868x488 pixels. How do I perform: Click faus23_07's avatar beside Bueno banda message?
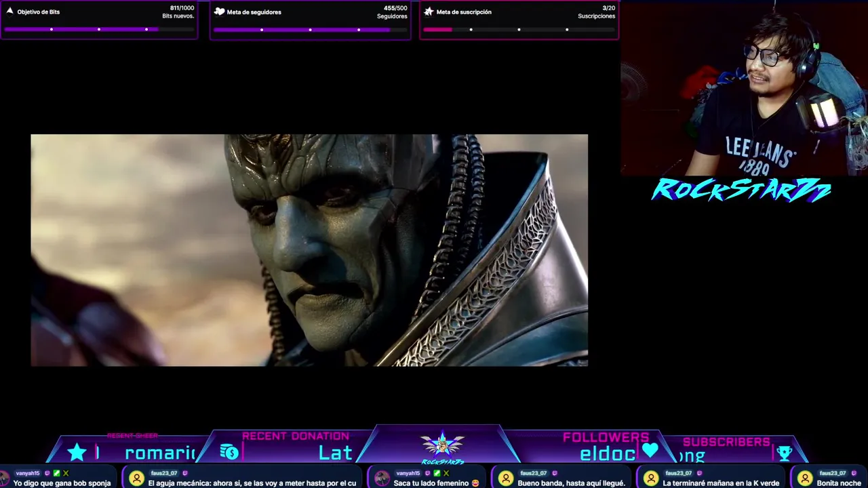(x=506, y=479)
